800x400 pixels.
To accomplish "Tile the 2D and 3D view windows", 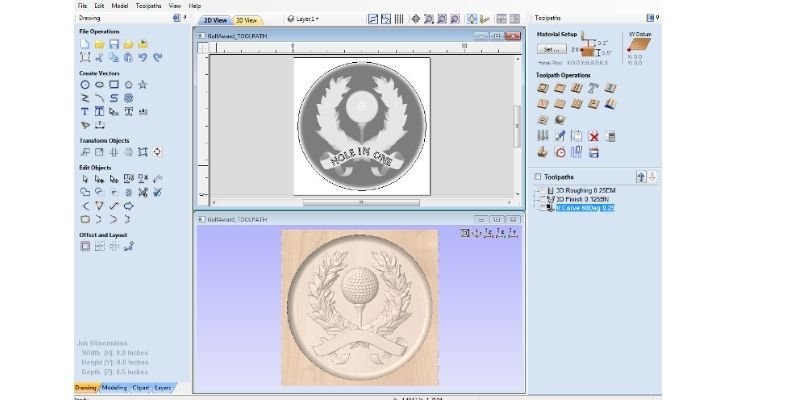I will coord(502,19).
